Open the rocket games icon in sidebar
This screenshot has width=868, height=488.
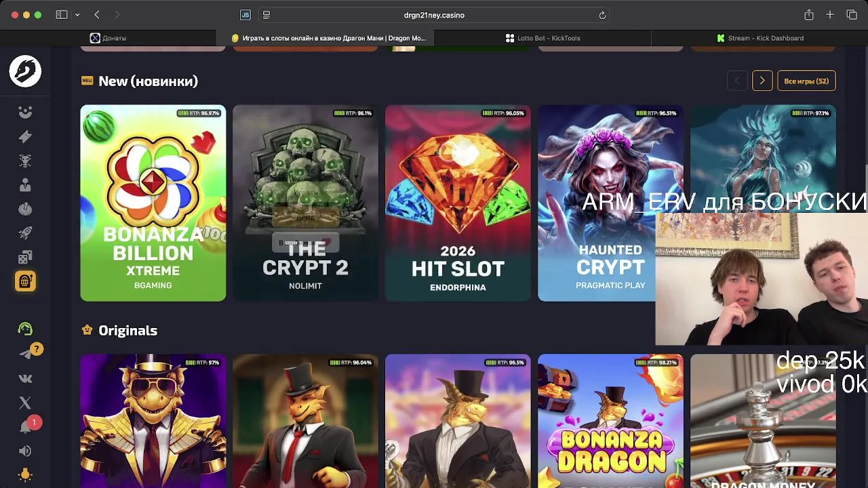coord(25,233)
